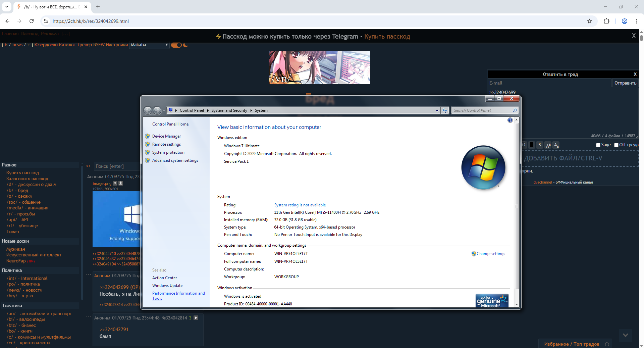Open the Chrome profile avatar icon

pyautogui.click(x=625, y=21)
